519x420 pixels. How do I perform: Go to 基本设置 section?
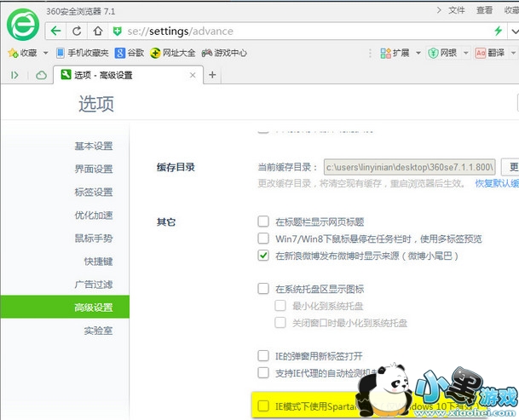(94, 146)
